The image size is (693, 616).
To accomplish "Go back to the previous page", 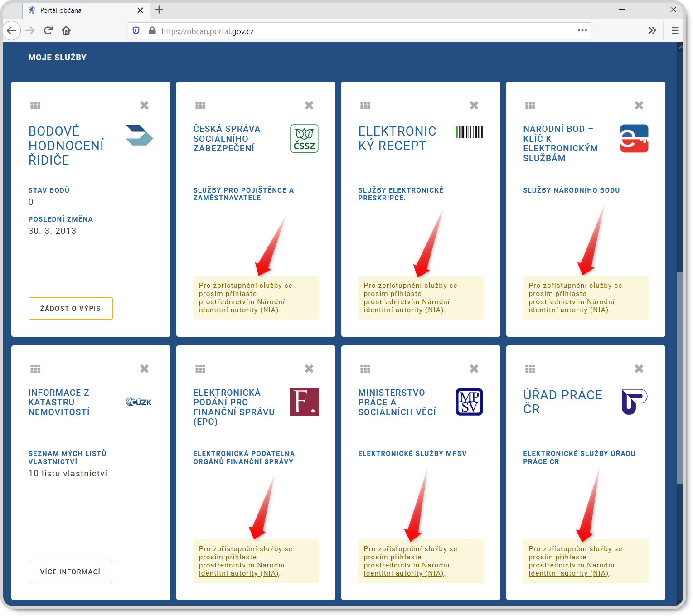I will click(x=11, y=31).
